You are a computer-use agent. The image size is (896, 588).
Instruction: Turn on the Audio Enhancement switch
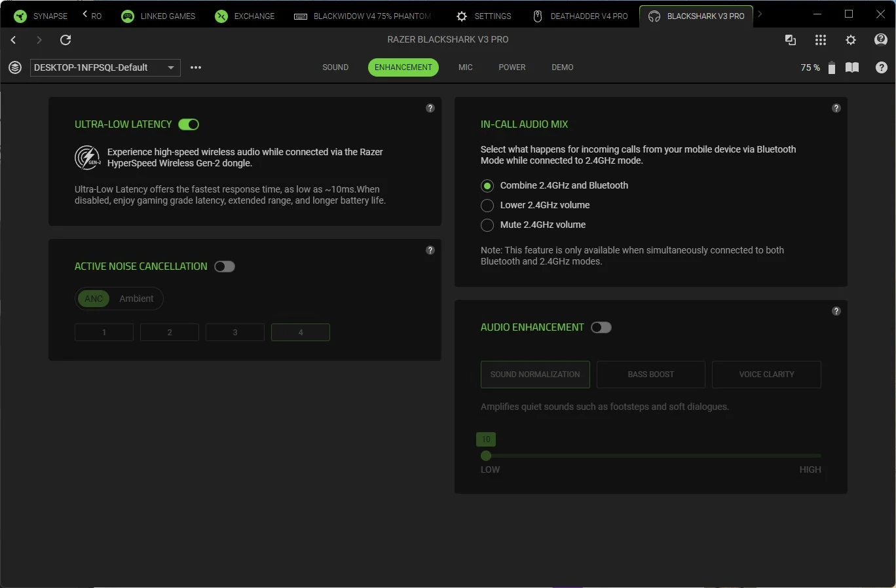601,327
